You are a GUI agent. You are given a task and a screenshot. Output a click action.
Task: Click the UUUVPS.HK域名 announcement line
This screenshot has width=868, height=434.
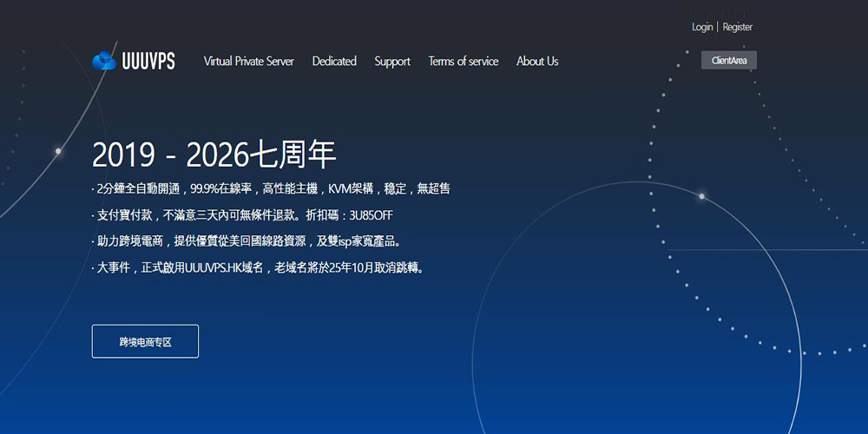click(258, 268)
